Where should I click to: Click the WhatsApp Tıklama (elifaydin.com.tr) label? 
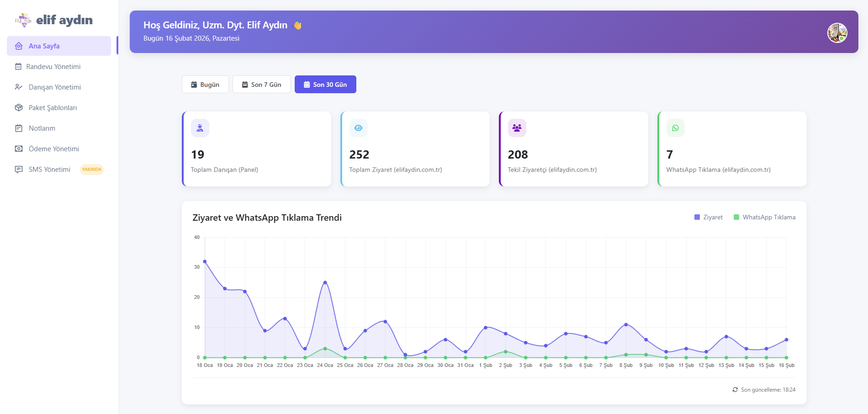click(x=719, y=170)
